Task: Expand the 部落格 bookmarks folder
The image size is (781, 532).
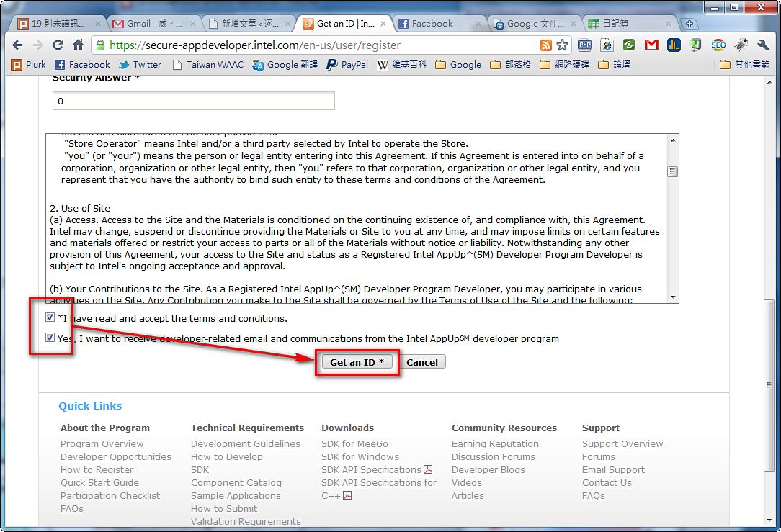Action: pyautogui.click(x=511, y=65)
